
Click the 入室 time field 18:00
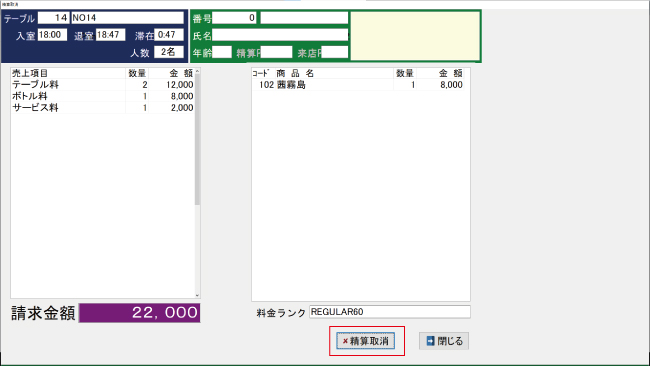coord(52,35)
